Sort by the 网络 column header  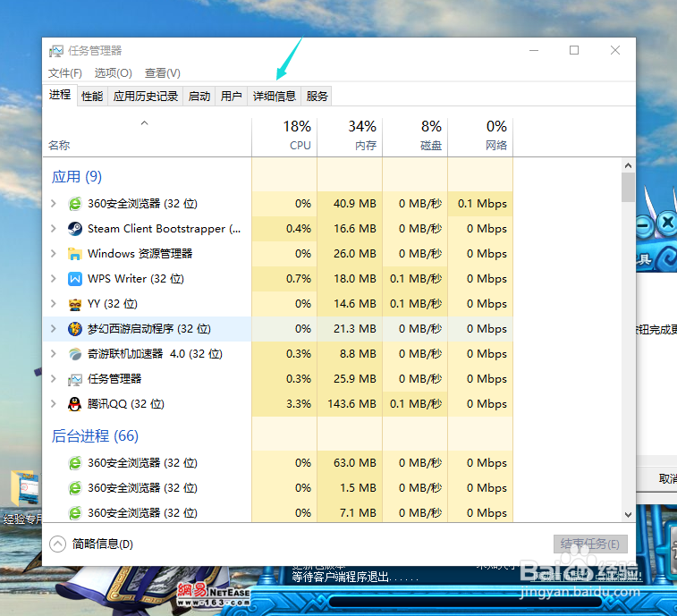pyautogui.click(x=480, y=137)
